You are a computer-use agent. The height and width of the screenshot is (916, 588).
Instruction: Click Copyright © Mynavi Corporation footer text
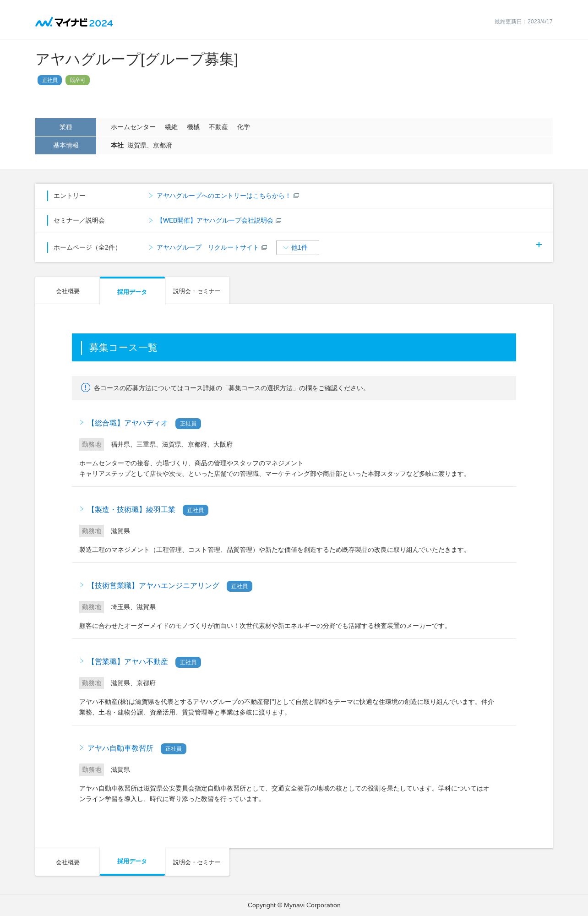coord(294,905)
